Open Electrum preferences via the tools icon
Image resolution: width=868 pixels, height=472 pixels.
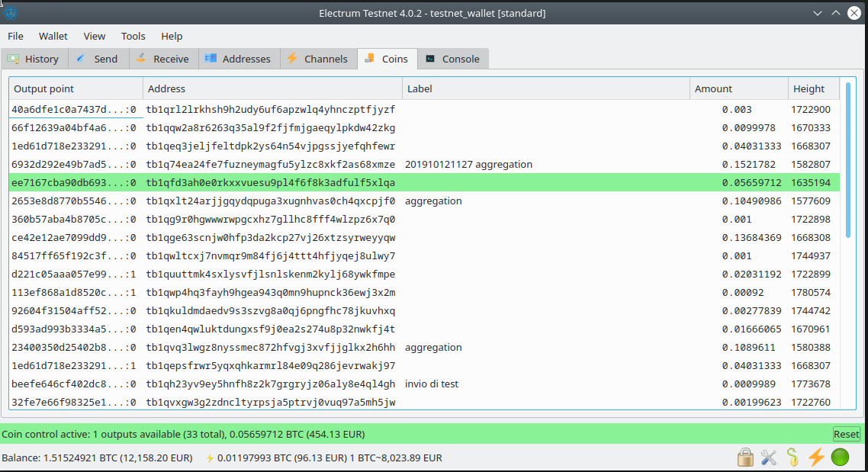tap(769, 458)
